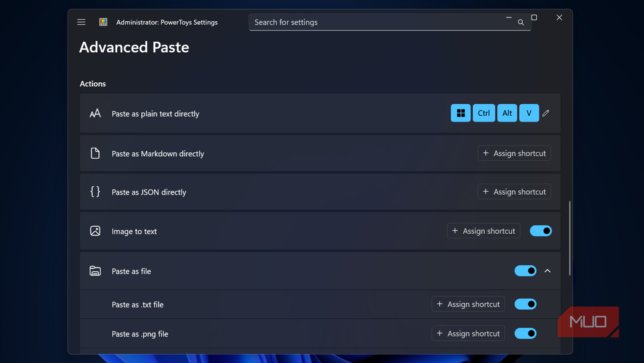Assign shortcut for Image to text

pyautogui.click(x=483, y=231)
